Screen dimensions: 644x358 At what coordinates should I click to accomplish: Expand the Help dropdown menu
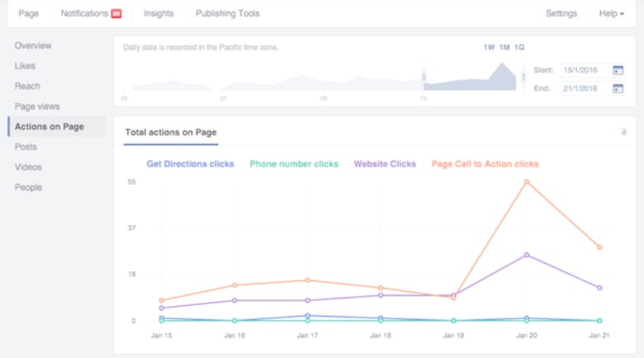pos(611,13)
